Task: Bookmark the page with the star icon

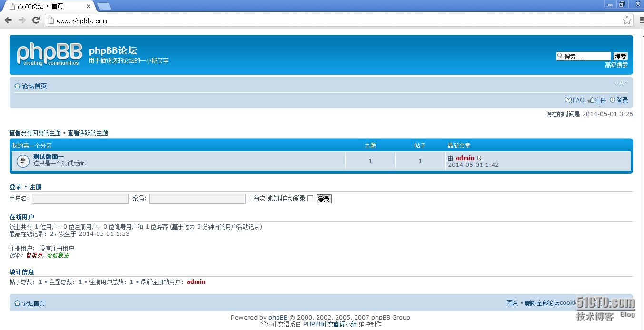Action: click(627, 20)
